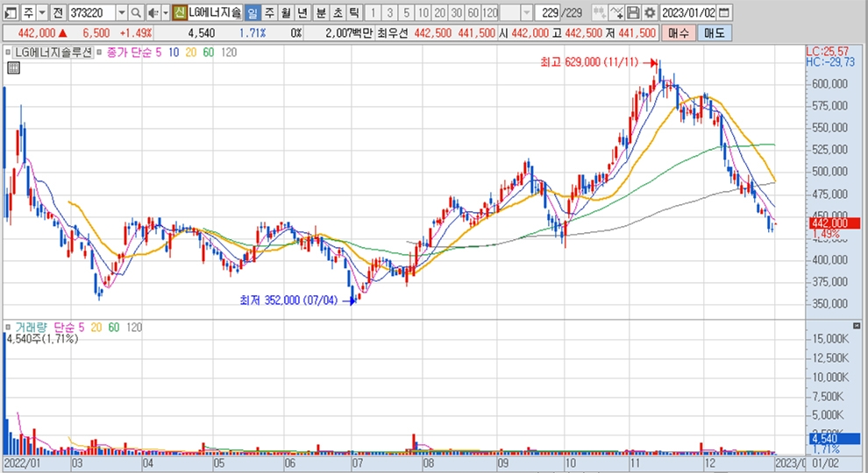
Task: Click the 매수 buy button
Action: click(678, 33)
